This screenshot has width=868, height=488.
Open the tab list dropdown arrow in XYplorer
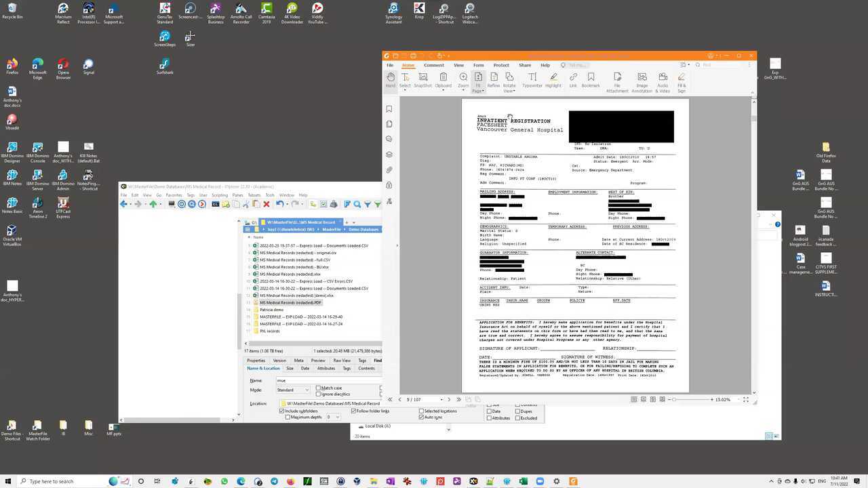point(355,222)
